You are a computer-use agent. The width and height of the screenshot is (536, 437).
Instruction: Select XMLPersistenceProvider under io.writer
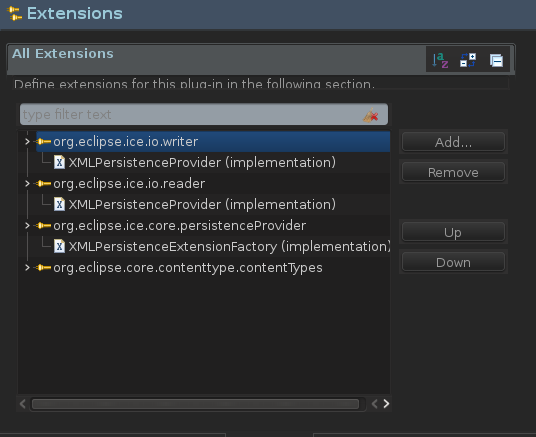(202, 162)
